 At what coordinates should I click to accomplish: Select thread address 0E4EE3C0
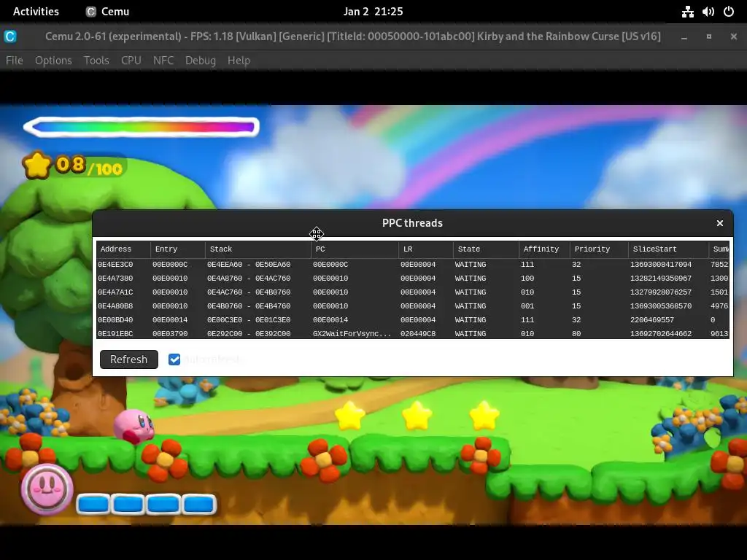(115, 264)
